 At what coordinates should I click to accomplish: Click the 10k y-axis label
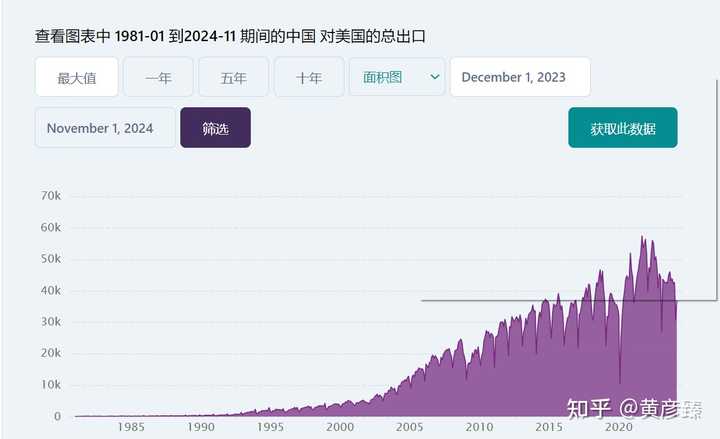tap(51, 384)
